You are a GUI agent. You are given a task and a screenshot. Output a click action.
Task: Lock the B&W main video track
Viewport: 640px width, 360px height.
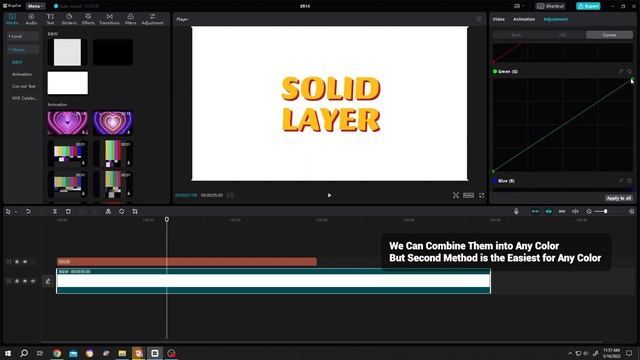pyautogui.click(x=17, y=281)
